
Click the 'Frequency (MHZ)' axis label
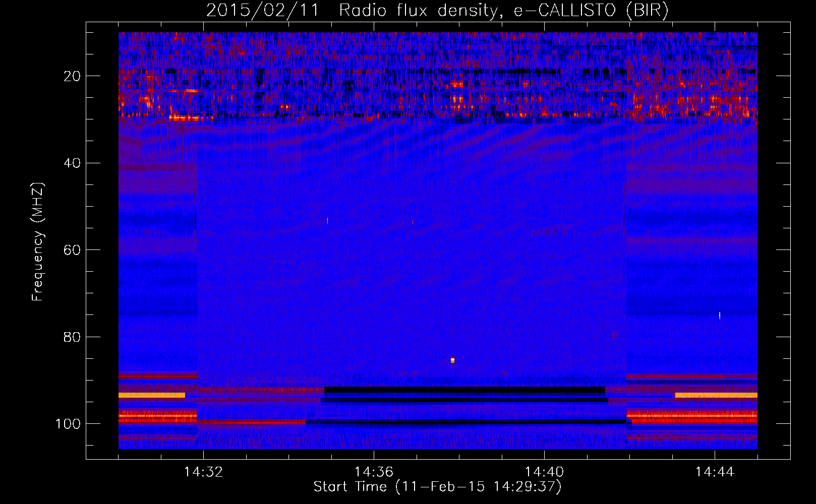coord(37,242)
